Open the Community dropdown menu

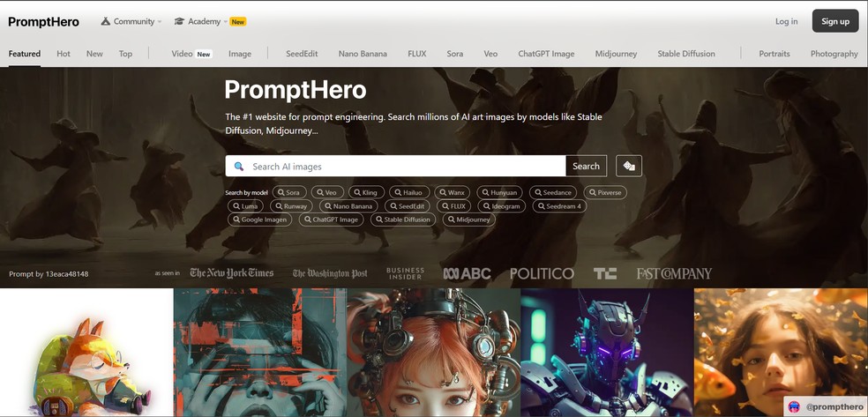coord(131,21)
